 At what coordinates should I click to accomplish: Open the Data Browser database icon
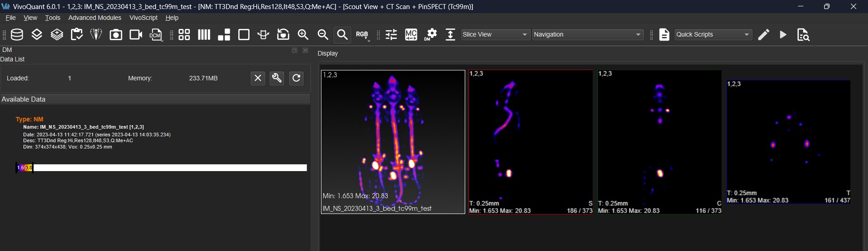(17, 35)
